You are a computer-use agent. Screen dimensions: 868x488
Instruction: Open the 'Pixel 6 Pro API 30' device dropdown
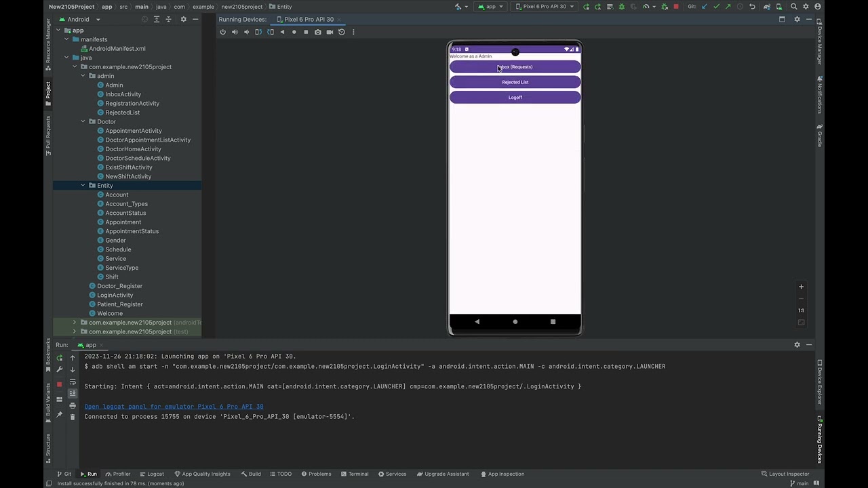(545, 7)
